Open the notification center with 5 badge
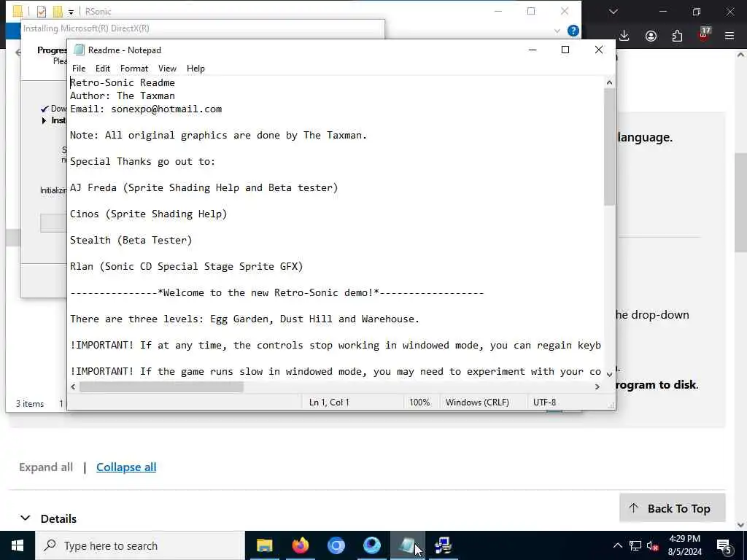Image resolution: width=747 pixels, height=560 pixels. pyautogui.click(x=724, y=545)
